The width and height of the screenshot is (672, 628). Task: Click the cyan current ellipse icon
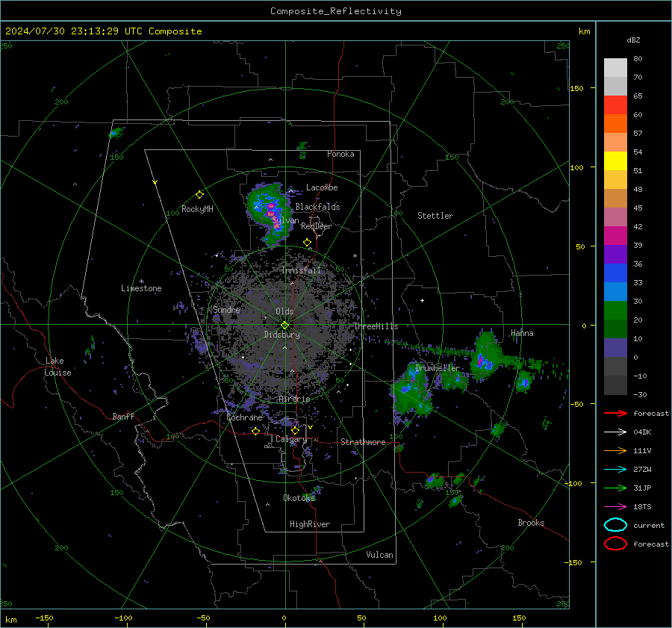615,525
